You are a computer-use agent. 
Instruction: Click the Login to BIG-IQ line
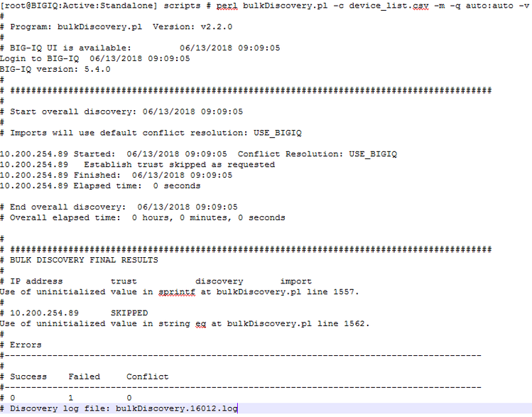point(95,59)
